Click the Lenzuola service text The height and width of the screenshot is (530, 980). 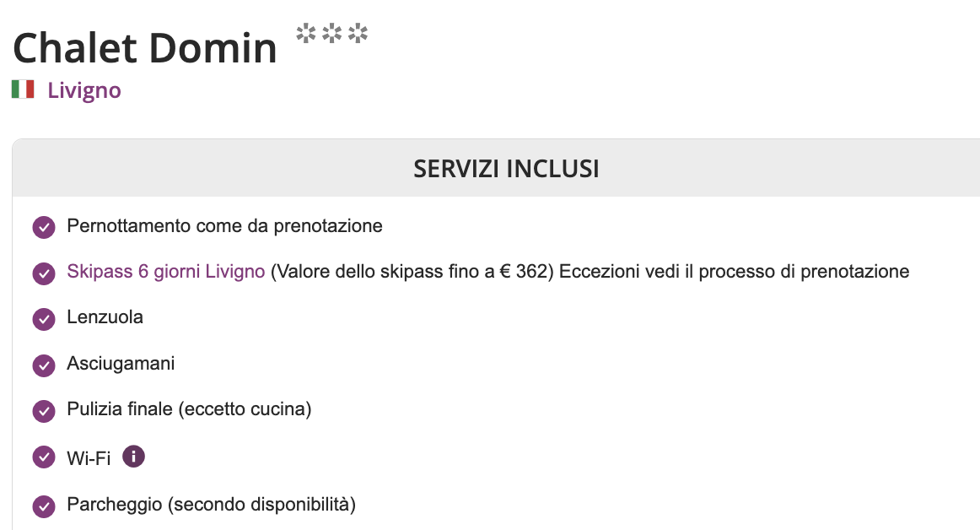click(x=105, y=317)
